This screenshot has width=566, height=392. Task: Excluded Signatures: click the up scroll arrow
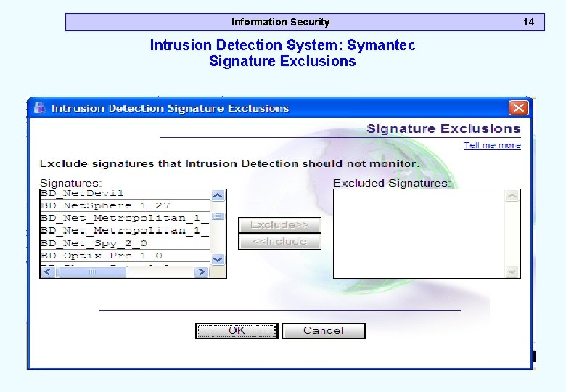[x=512, y=196]
